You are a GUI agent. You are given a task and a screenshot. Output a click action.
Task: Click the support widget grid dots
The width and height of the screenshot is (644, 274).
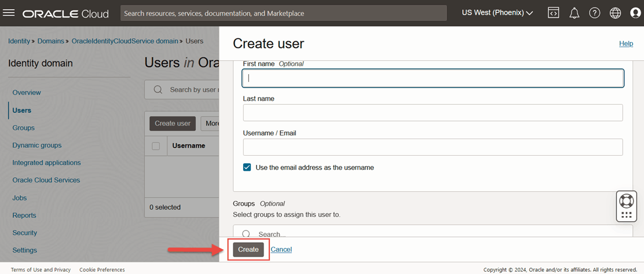coord(627,215)
